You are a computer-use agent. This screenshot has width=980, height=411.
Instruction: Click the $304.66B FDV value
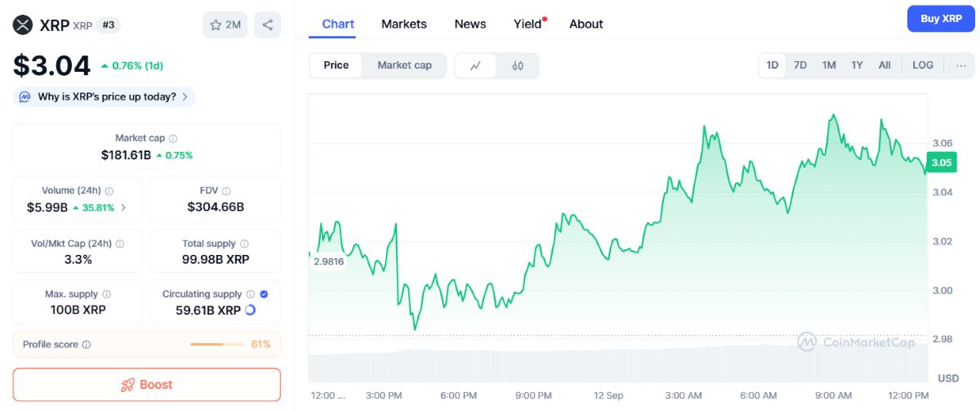pyautogui.click(x=216, y=208)
